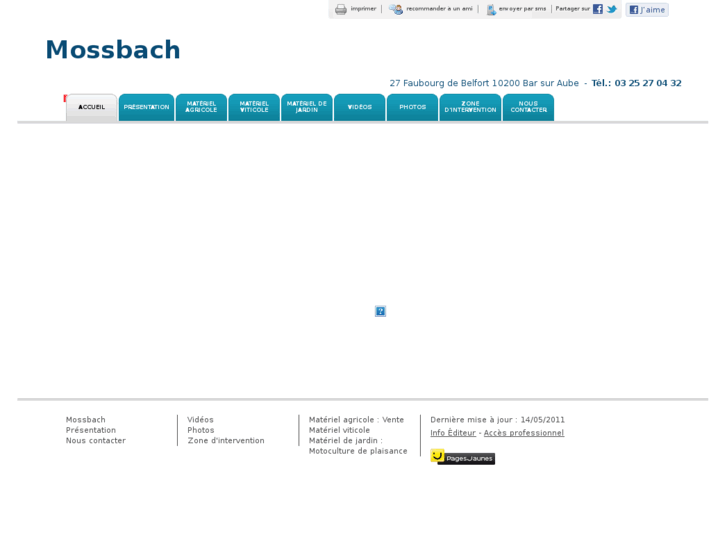The height and width of the screenshot is (545, 727).
Task: Open the PagesJaunes logo badge
Action: [462, 457]
